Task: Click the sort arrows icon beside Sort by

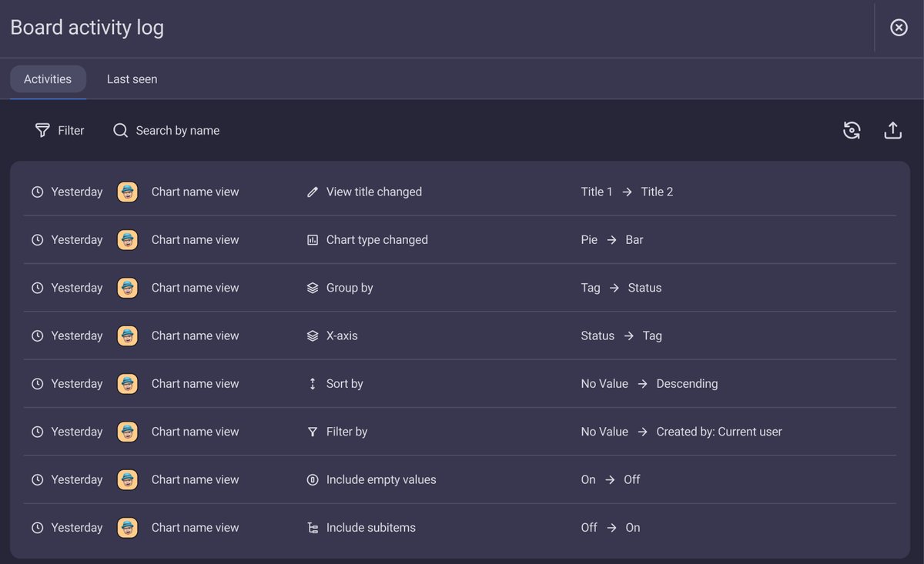Action: (313, 384)
